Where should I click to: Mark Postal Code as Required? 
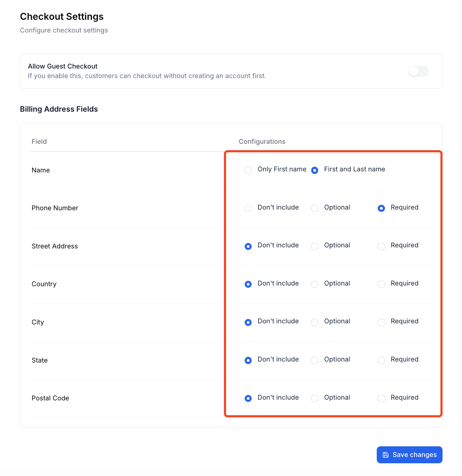(x=381, y=398)
